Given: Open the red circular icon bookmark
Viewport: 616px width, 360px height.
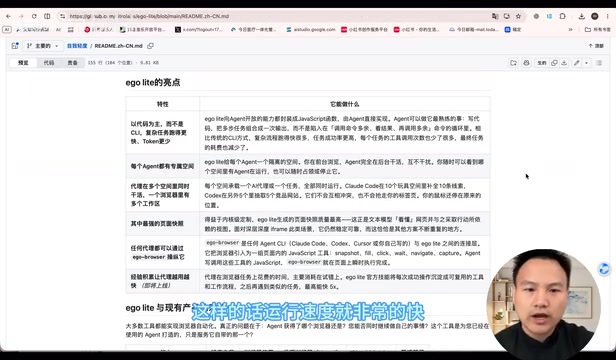Looking at the screenshot, I should [x=98, y=29].
